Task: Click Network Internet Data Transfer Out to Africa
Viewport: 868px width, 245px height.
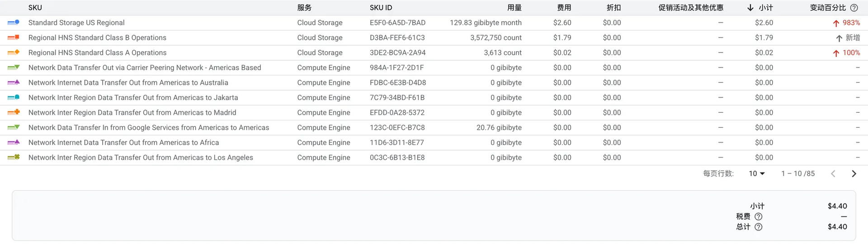Action: tap(123, 143)
